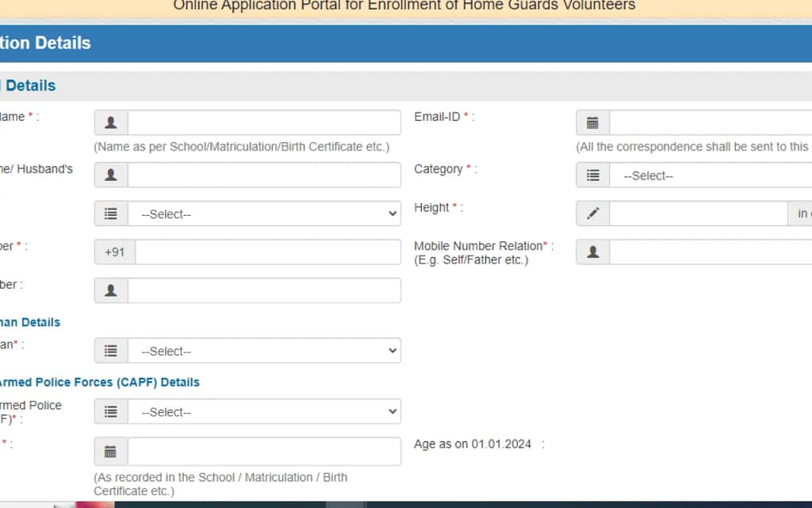Click the person icon beside Father/Husband's name field

(x=111, y=175)
